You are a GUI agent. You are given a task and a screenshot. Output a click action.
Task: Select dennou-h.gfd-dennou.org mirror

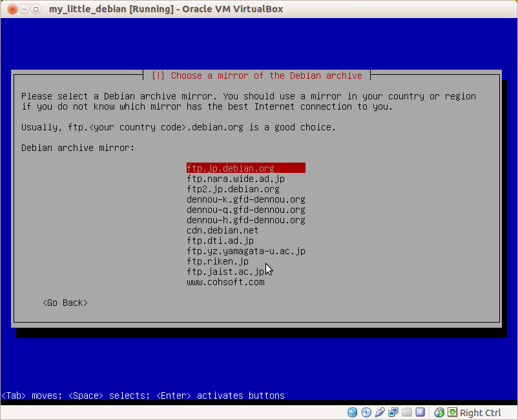(x=246, y=220)
